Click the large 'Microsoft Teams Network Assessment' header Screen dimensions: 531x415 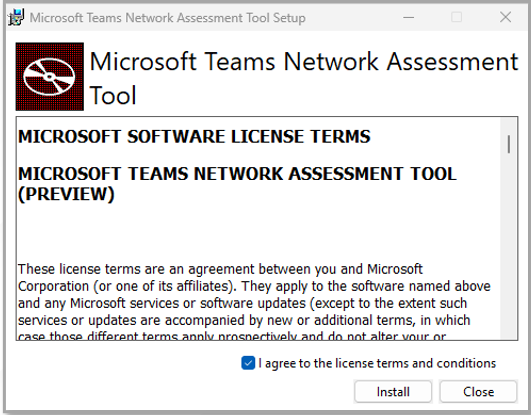coord(304,62)
